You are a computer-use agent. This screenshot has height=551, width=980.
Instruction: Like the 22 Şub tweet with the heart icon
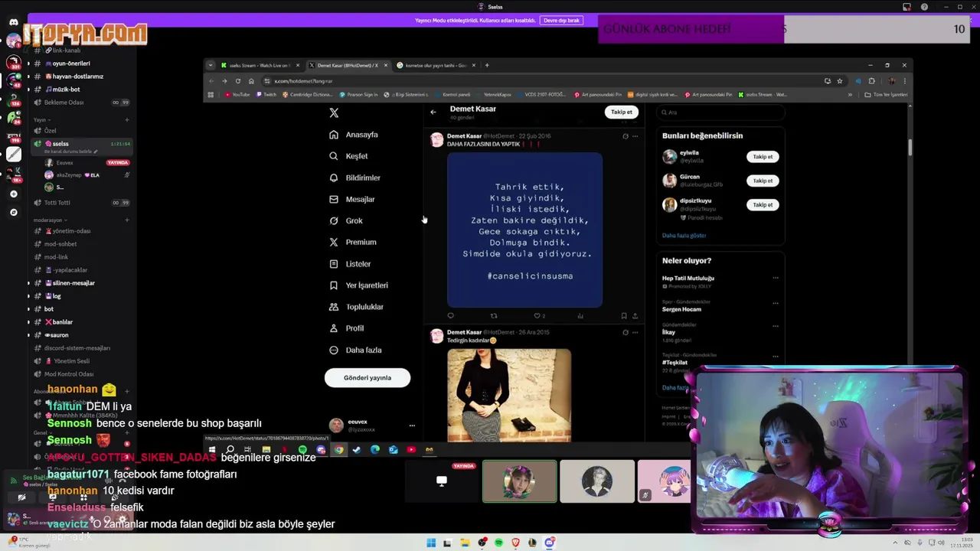539,315
